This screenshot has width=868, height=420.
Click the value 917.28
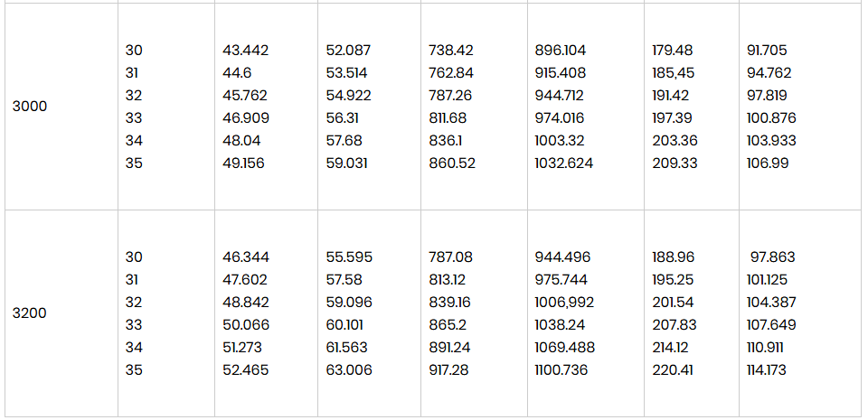(448, 369)
